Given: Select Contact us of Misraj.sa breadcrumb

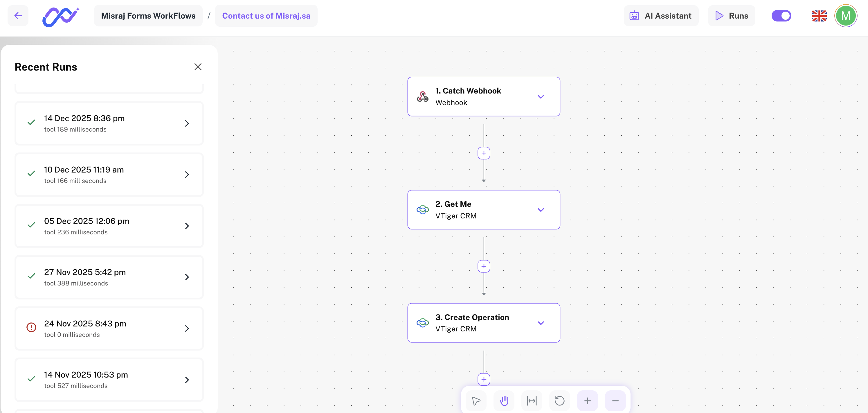Looking at the screenshot, I should point(266,15).
